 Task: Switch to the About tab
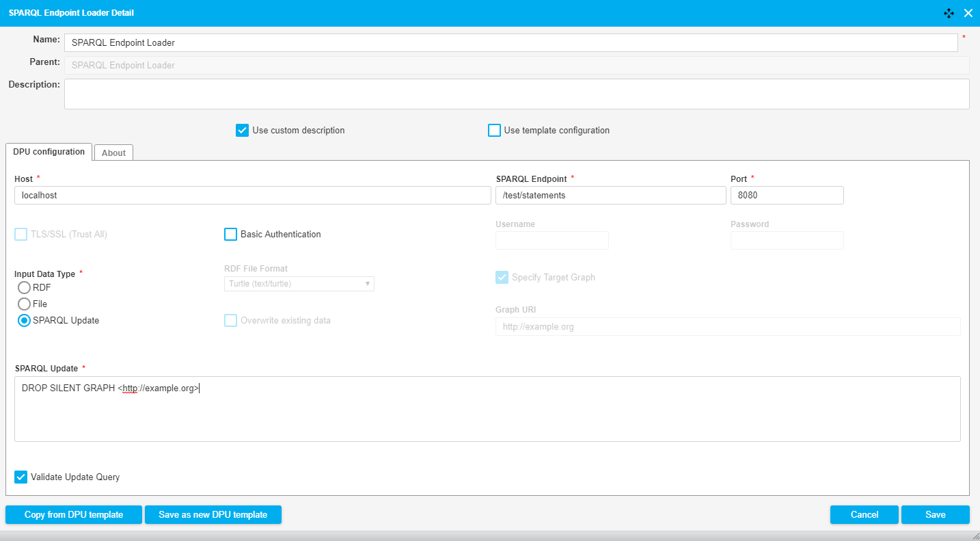click(x=113, y=153)
